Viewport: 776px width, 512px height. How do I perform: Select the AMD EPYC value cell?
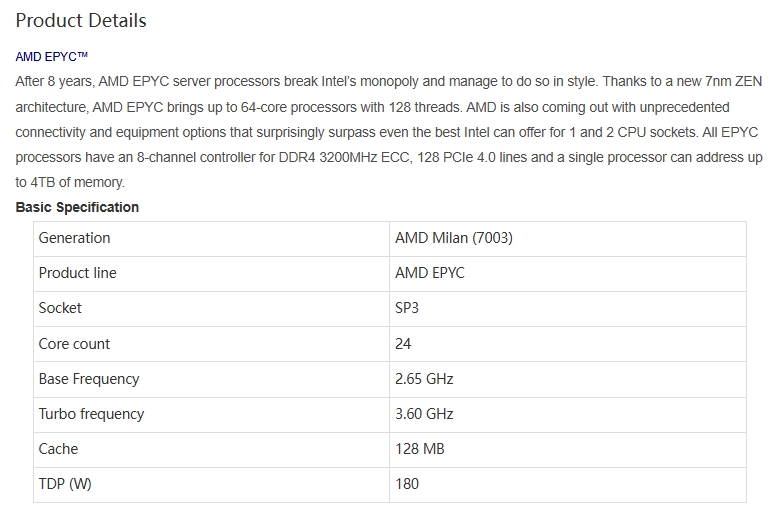tap(568, 274)
